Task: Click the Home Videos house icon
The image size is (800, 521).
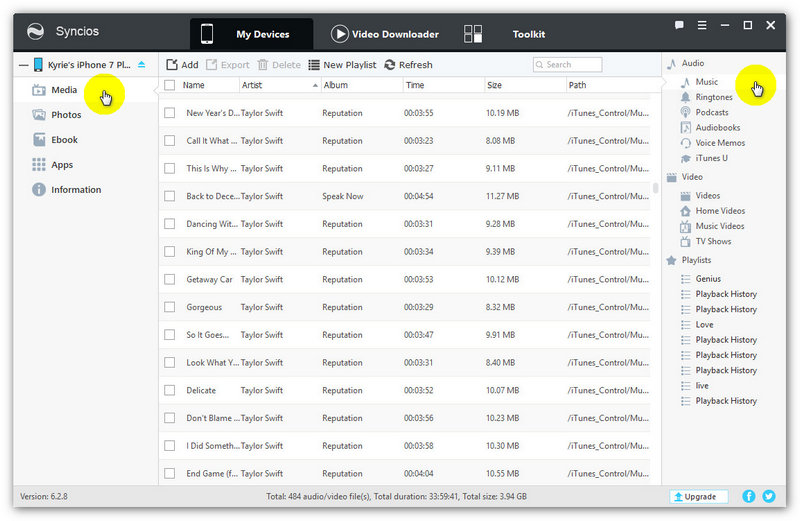Action: (x=685, y=211)
